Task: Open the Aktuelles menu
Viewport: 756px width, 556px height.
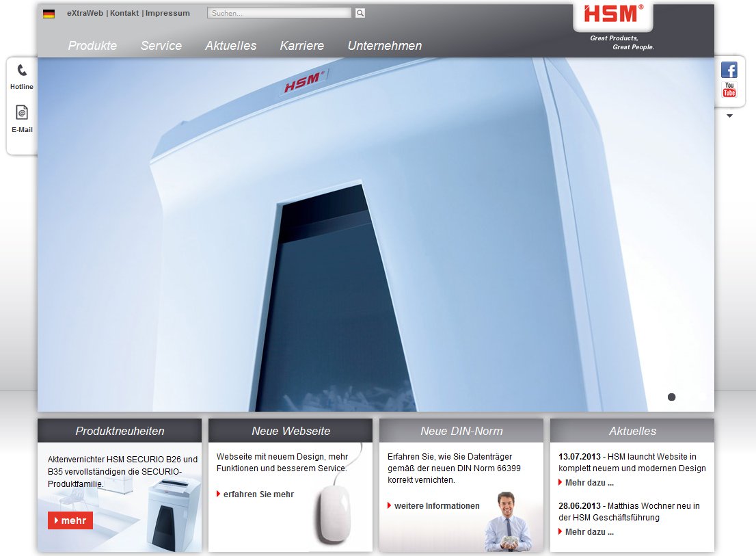Action: pos(230,45)
